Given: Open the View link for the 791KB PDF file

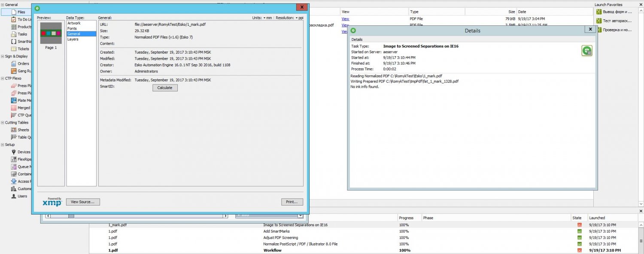Looking at the screenshot, I should point(345,19).
